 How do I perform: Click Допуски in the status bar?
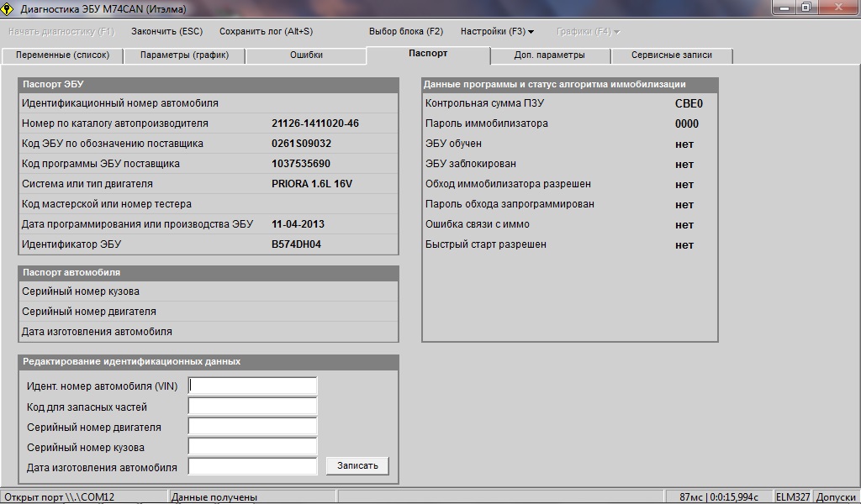pyautogui.click(x=836, y=497)
